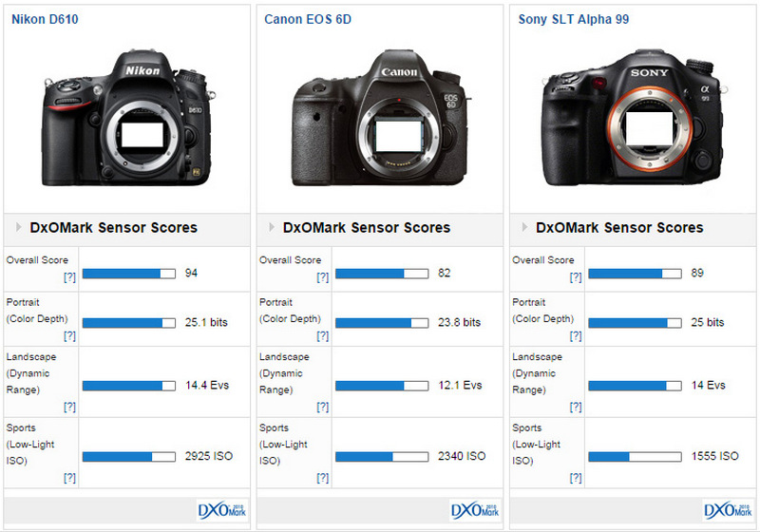Viewport: 760px width, 532px height.
Task: Click the Canon 6D Low-Light ISO bar
Action: point(382,457)
